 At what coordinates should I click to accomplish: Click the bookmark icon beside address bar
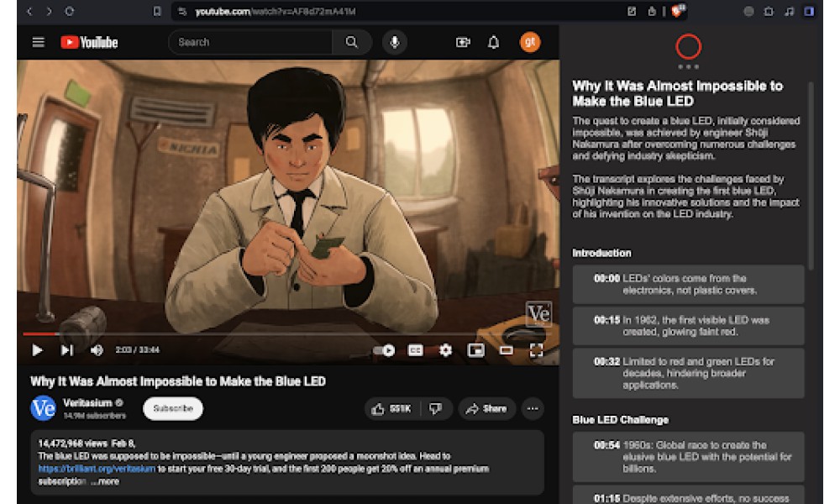[156, 11]
